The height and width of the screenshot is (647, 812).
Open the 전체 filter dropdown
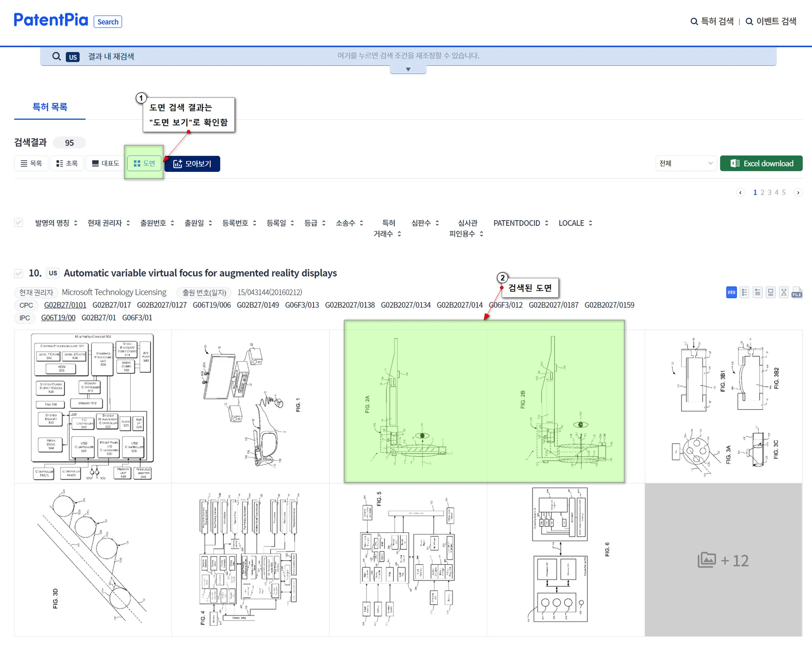686,163
